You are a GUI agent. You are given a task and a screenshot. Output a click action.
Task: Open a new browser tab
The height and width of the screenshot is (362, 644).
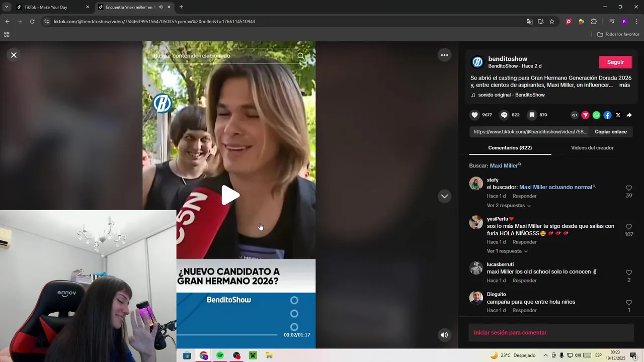[181, 7]
